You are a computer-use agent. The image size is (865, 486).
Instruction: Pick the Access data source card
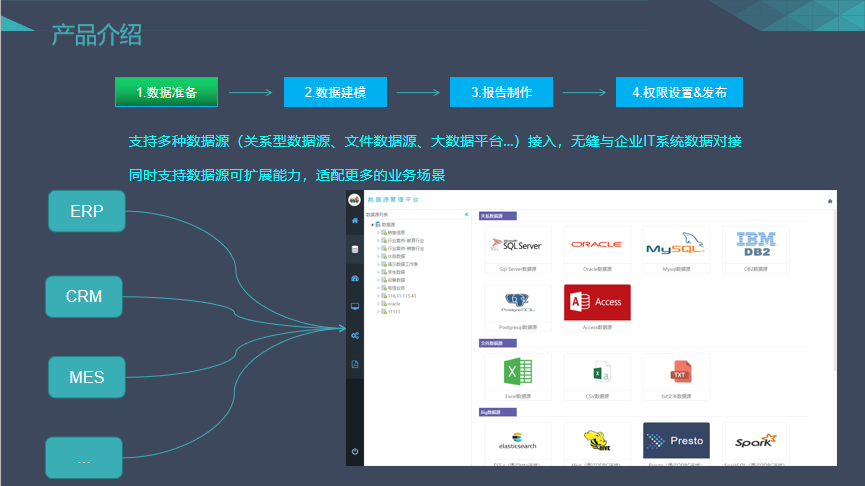click(597, 308)
